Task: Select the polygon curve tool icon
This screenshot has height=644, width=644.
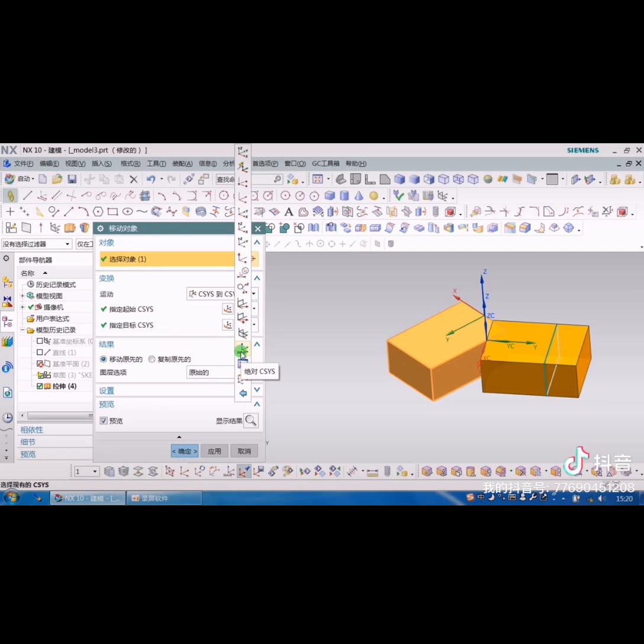Action: pyautogui.click(x=98, y=212)
